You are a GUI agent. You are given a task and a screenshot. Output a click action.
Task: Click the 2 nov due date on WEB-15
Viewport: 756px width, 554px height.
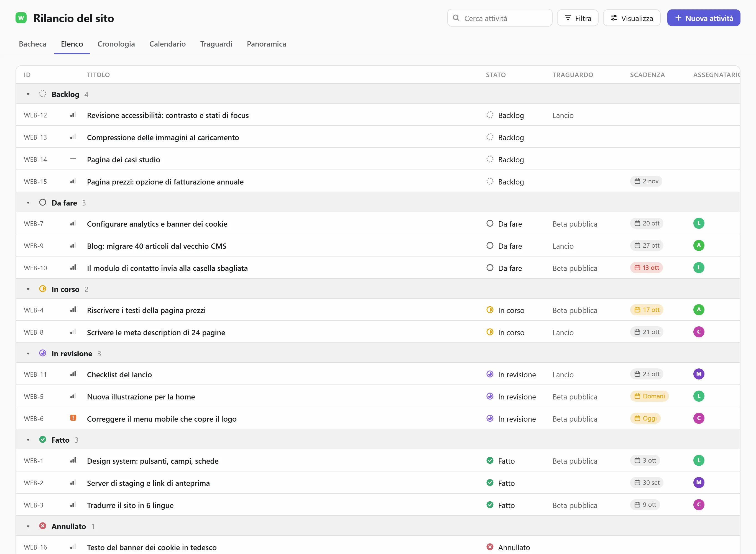tap(646, 181)
